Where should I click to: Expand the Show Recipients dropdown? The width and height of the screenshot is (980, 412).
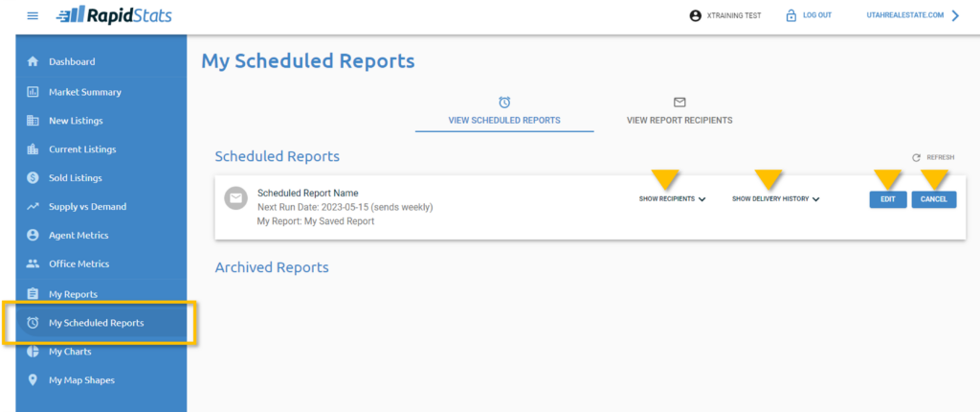coord(672,199)
